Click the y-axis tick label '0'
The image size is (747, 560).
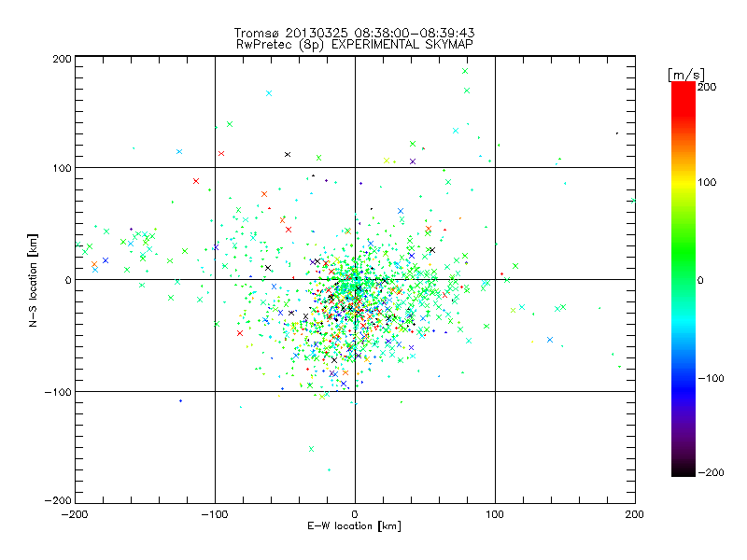68,280
